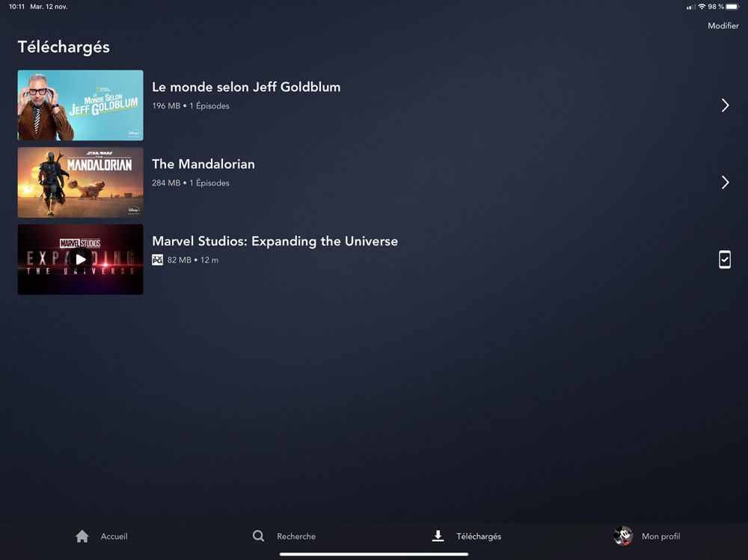Tap downloaded device icon for Marvel Studios
The image size is (748, 560).
[725, 259]
